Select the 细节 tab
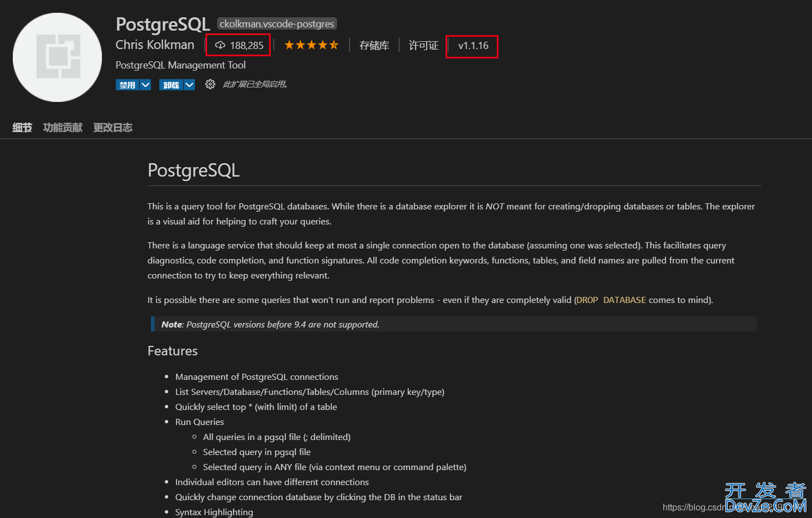 point(22,128)
